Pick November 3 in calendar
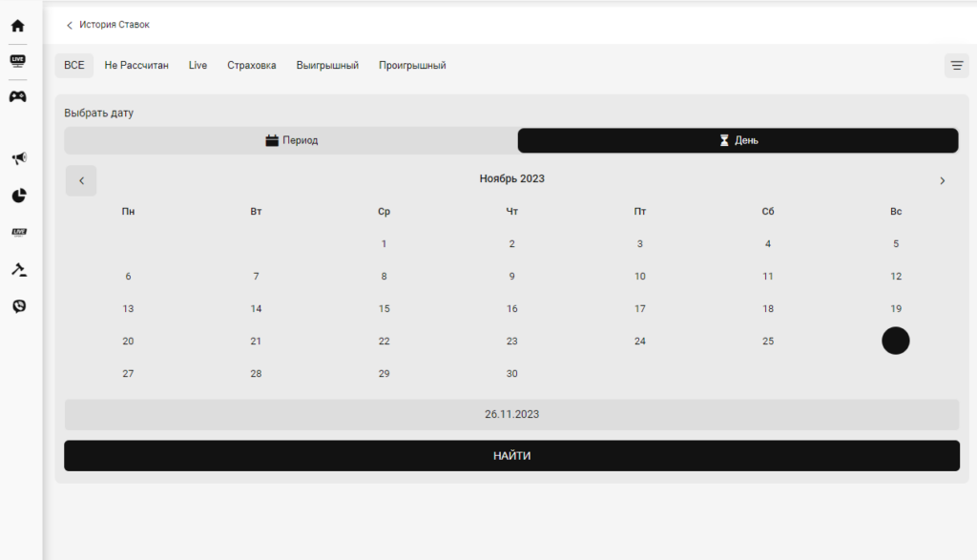977x560 pixels. click(640, 243)
